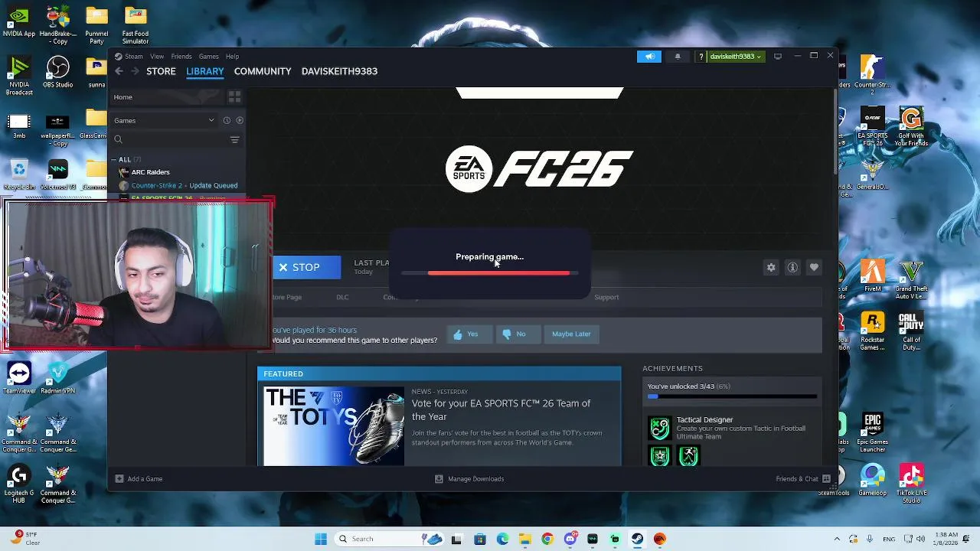
Task: Go back with Steam back arrow
Action: (119, 71)
